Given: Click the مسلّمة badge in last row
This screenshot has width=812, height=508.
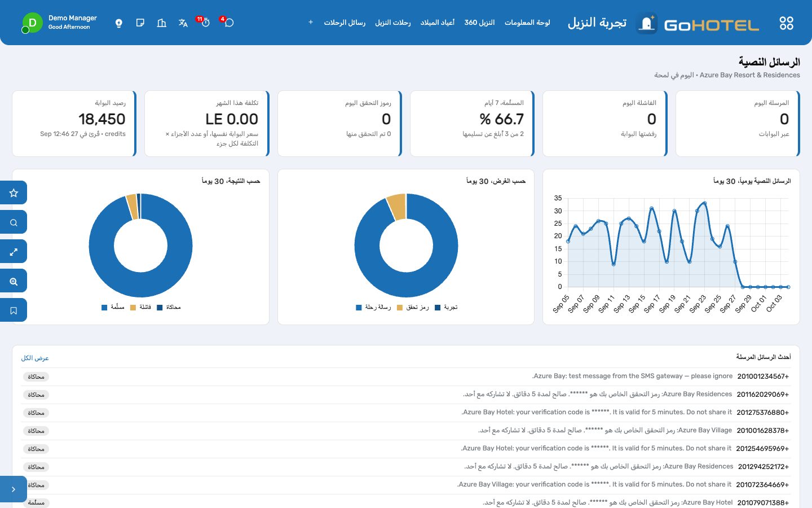Looking at the screenshot, I should coord(36,502).
